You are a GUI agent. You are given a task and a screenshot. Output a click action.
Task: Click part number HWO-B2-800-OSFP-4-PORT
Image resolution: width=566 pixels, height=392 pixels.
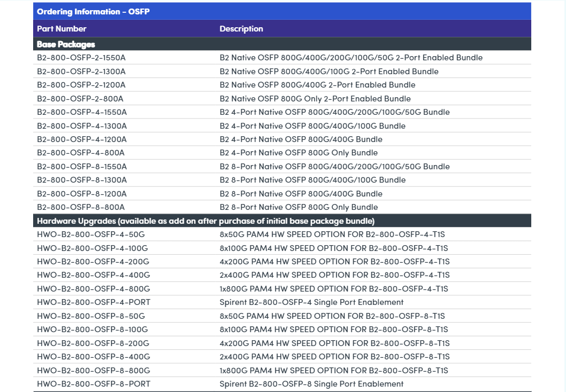pyautogui.click(x=94, y=302)
